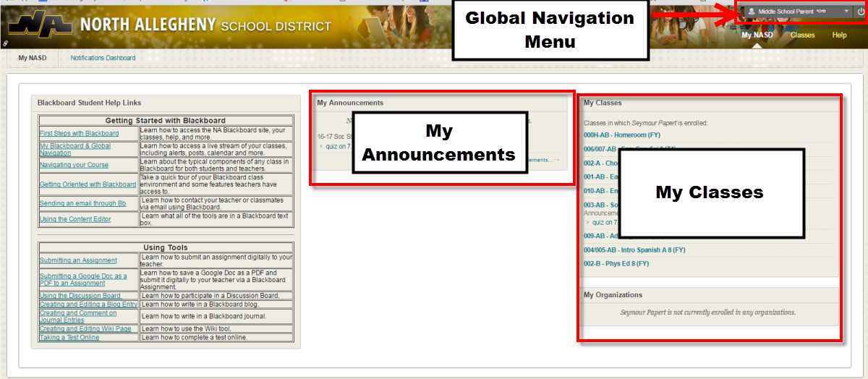
Task: Open Creating and Editing Wiki Page link
Action: click(x=85, y=328)
